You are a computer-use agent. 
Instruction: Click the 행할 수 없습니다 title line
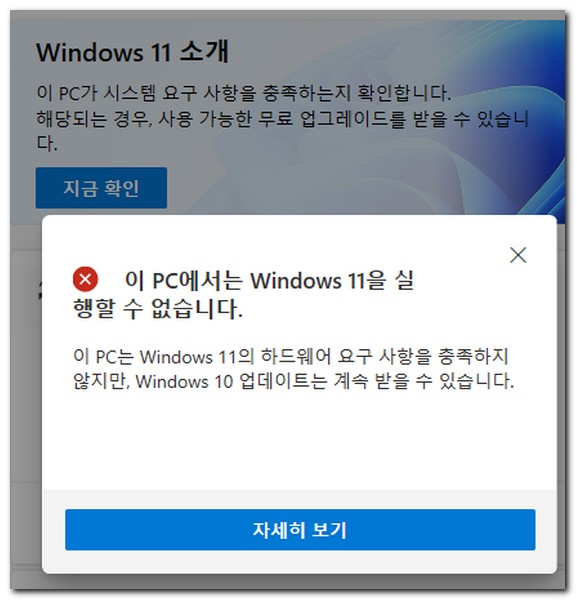[158, 309]
